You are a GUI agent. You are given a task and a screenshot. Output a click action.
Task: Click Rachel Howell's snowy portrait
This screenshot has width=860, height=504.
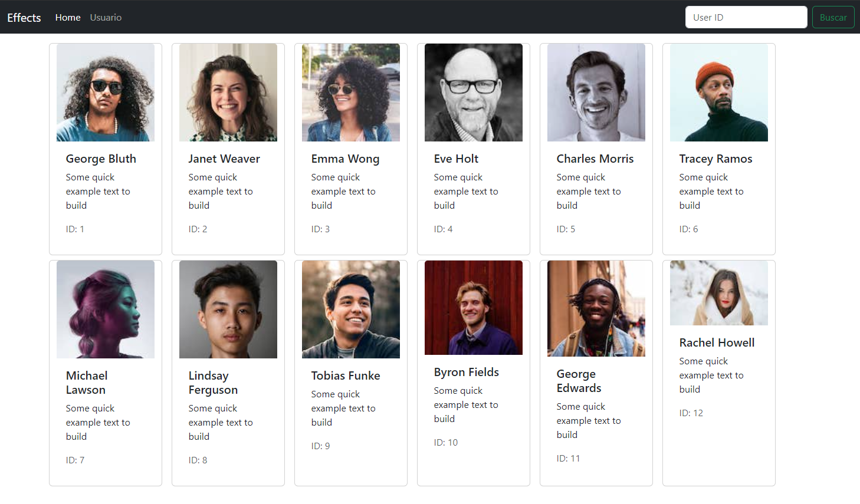pyautogui.click(x=719, y=293)
